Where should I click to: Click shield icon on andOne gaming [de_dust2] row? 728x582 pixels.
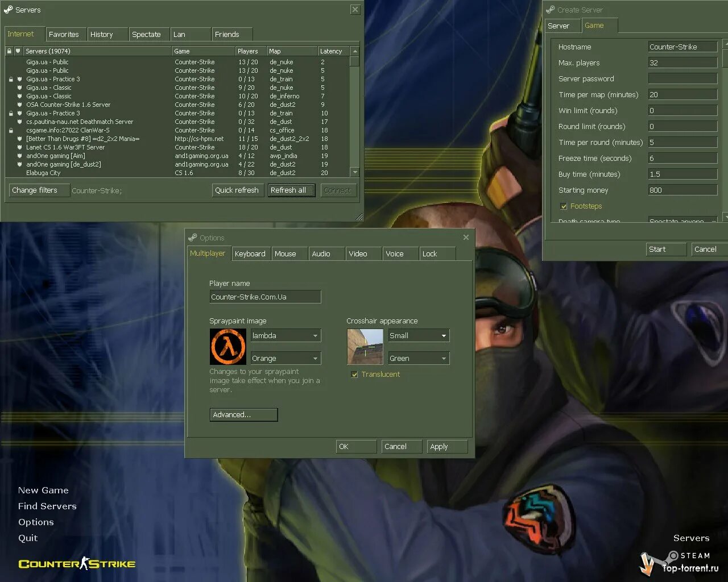(x=19, y=165)
